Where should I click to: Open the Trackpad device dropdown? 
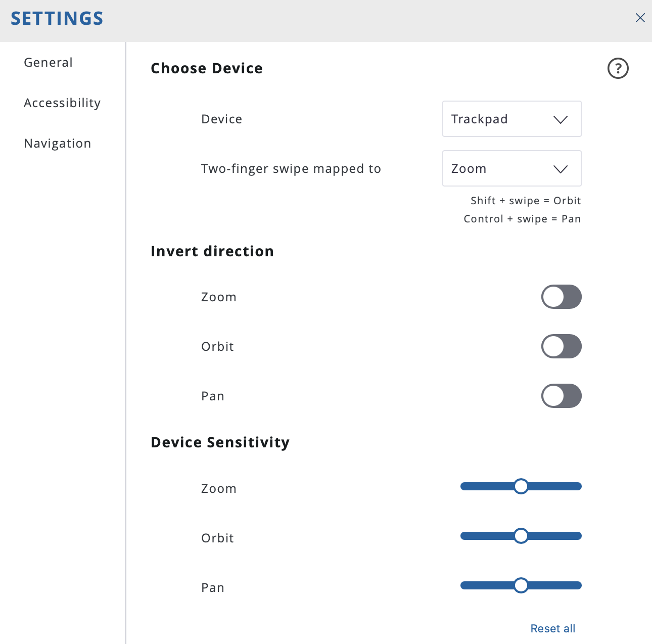(x=512, y=119)
